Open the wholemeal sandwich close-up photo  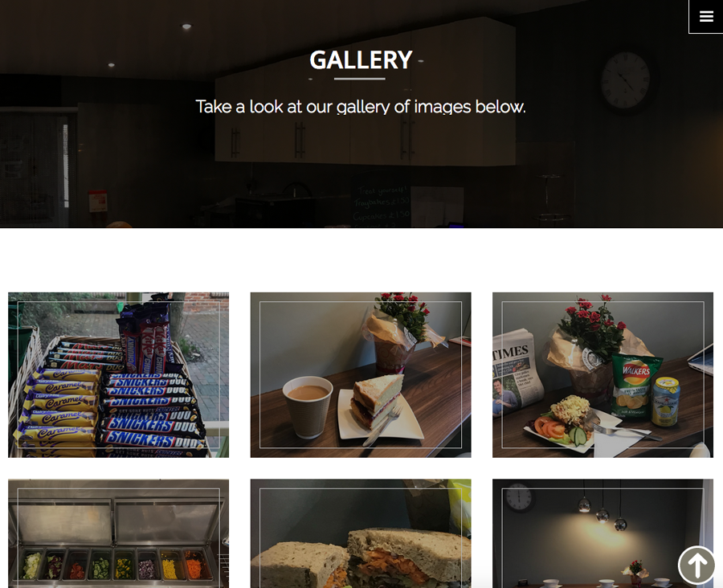tap(361, 533)
